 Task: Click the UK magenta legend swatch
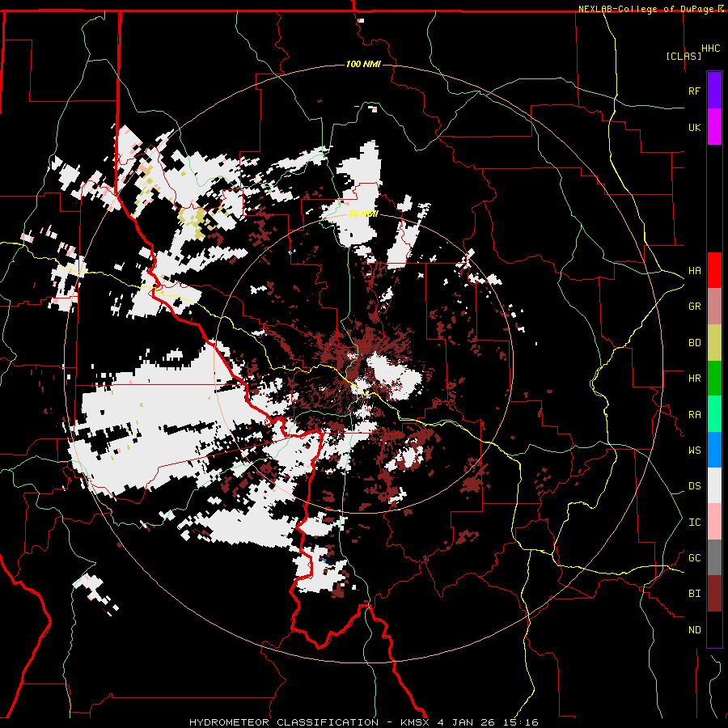point(714,127)
